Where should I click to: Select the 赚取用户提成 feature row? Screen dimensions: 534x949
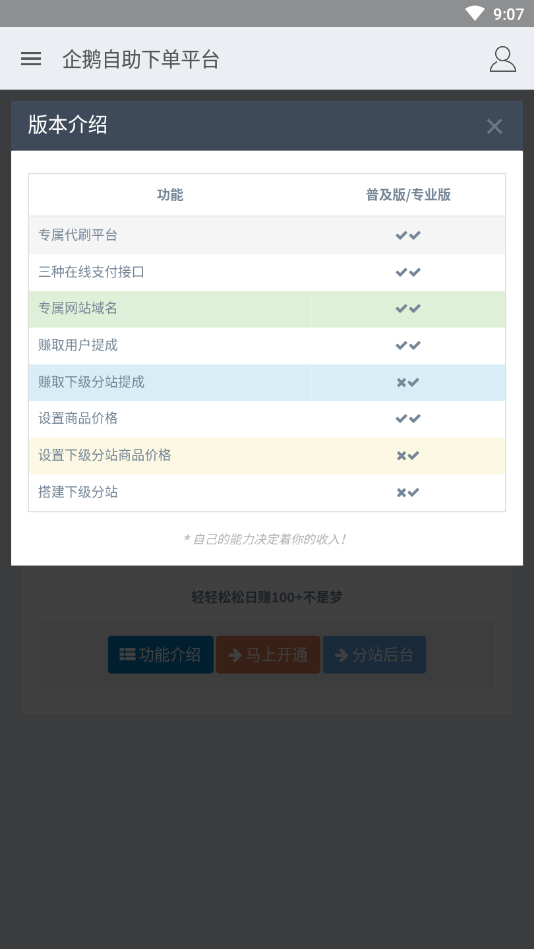(267, 346)
